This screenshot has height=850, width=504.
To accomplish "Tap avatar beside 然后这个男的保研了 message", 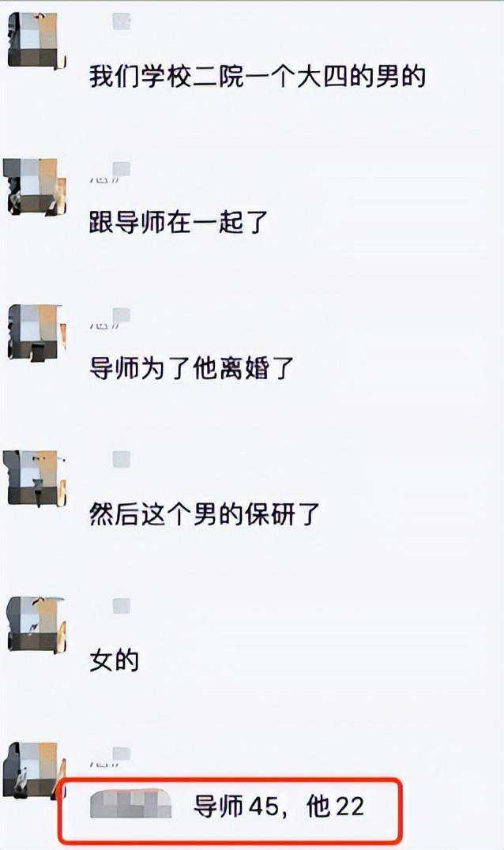I will click(x=36, y=478).
